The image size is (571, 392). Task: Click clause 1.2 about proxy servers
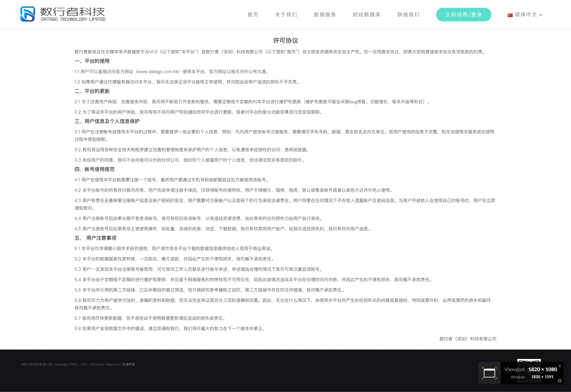pyautogui.click(x=188, y=82)
